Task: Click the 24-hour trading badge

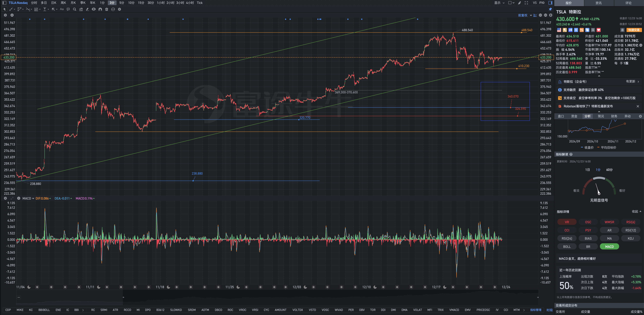Action: click(570, 30)
